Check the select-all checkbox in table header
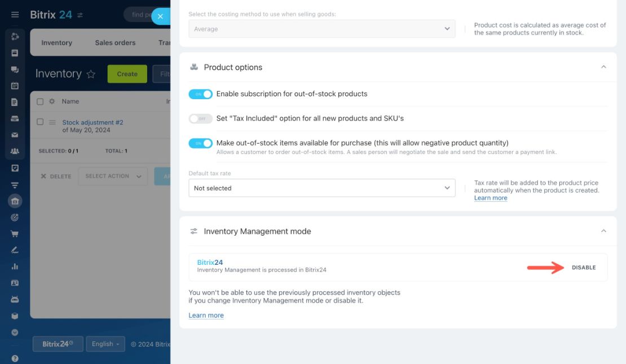The height and width of the screenshot is (364, 626). click(40, 101)
